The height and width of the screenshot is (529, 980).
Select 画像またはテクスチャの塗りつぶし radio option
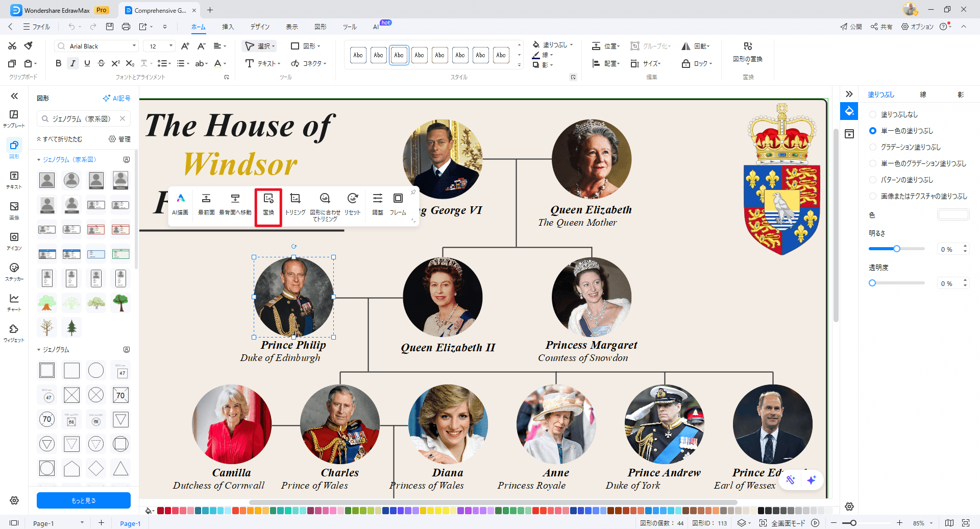[x=873, y=196]
